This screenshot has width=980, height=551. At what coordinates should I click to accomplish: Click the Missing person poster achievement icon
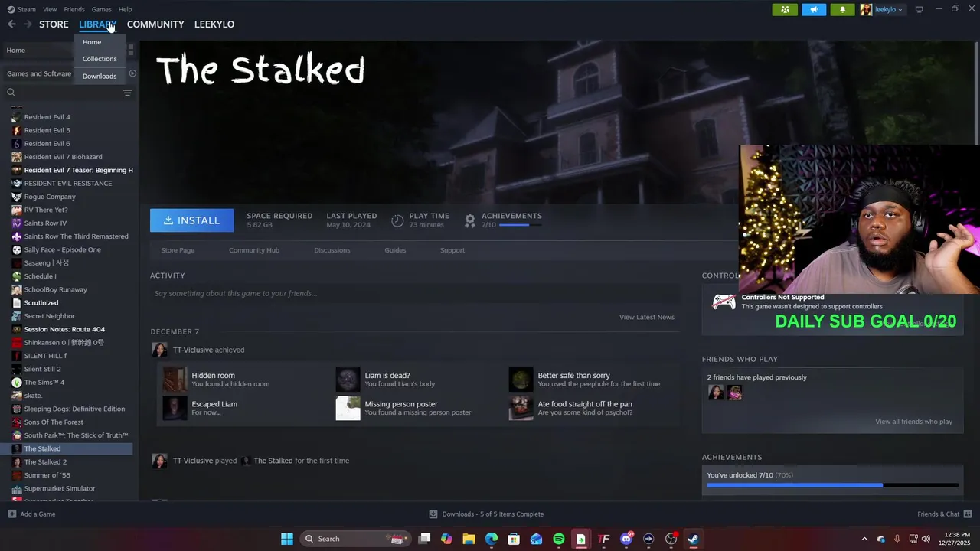[348, 408]
